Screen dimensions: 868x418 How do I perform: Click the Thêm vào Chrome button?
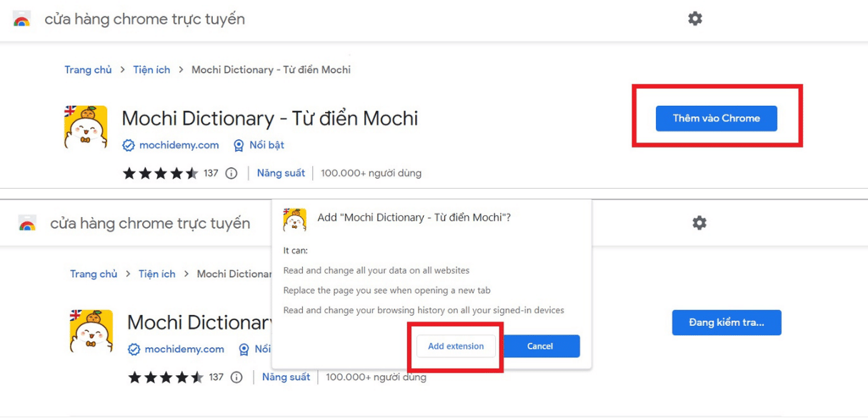pos(717,119)
